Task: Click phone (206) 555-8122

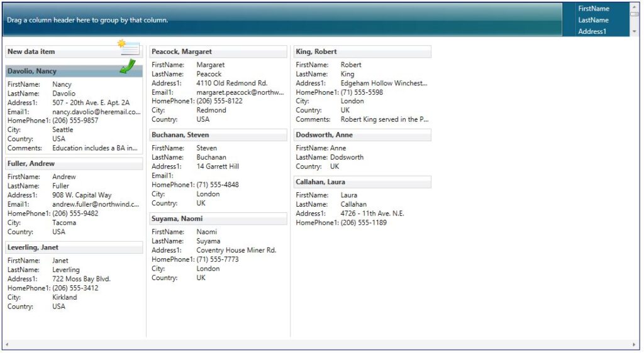Action: point(219,101)
